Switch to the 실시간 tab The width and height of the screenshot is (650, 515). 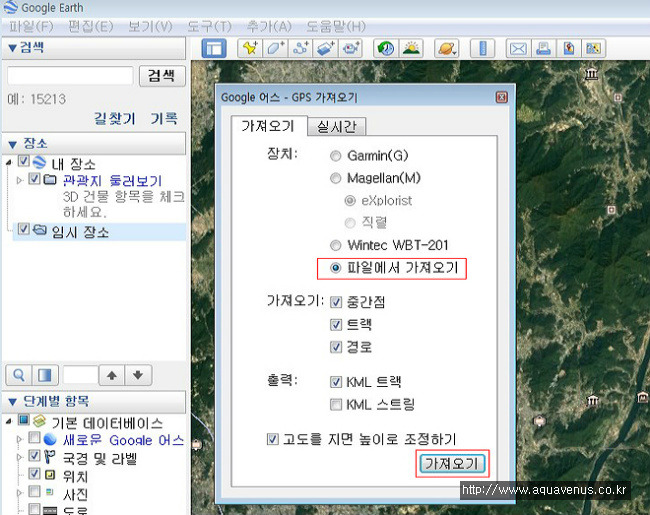coord(337,126)
